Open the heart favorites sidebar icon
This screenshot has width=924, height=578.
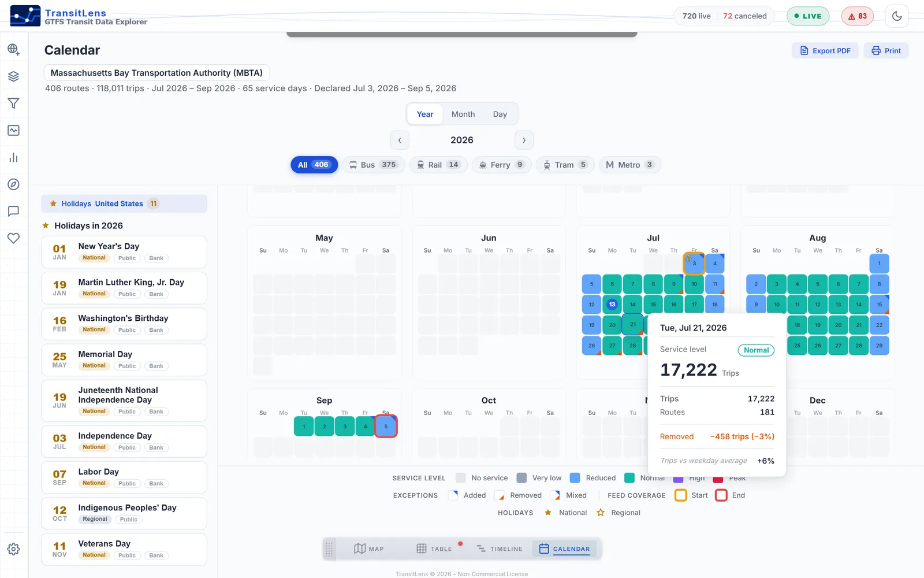click(x=13, y=238)
